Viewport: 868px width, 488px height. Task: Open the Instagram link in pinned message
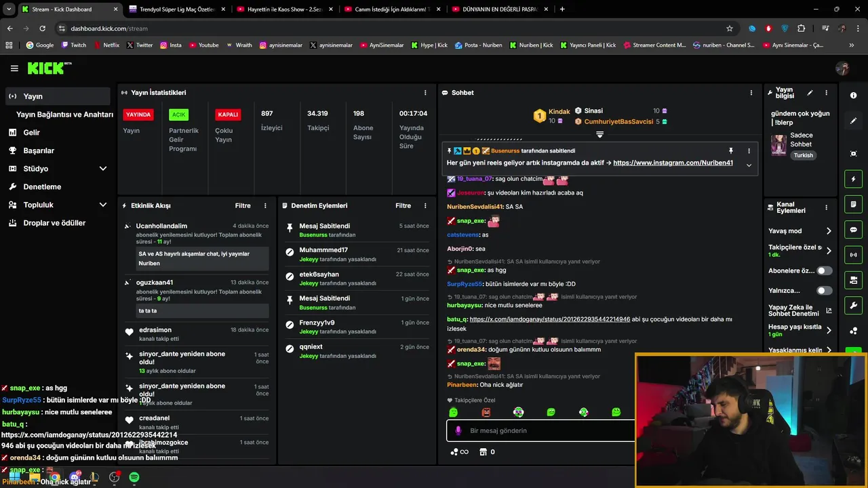click(673, 163)
